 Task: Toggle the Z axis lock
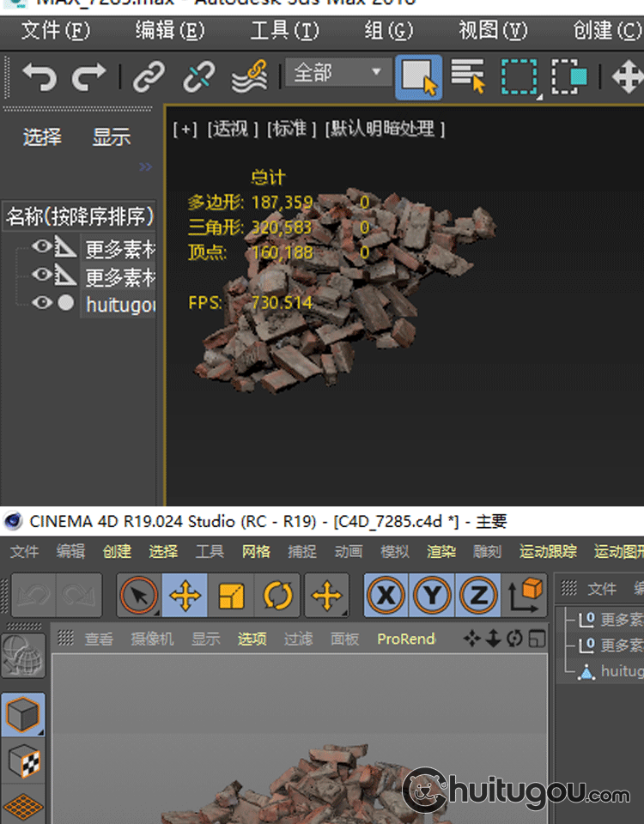tap(478, 596)
